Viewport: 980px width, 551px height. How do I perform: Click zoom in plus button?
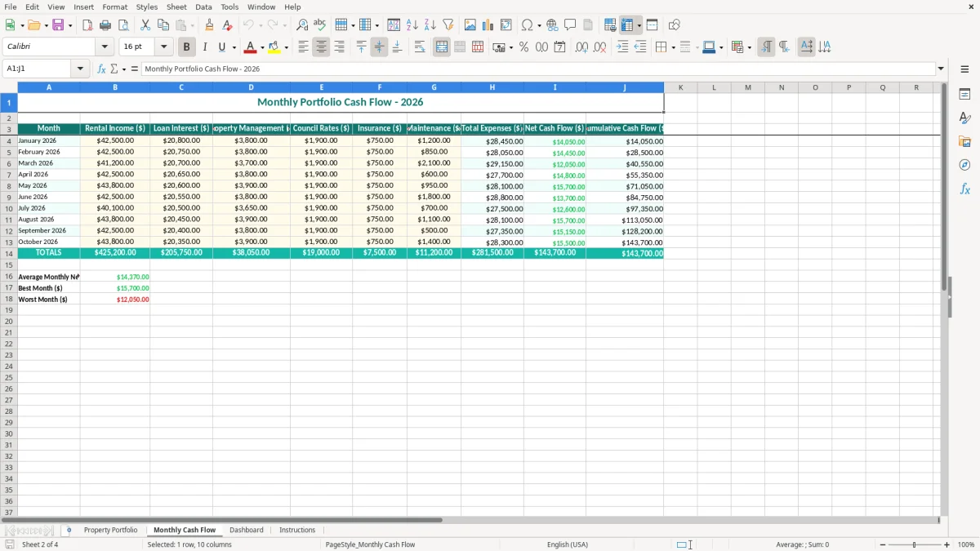pyautogui.click(x=947, y=544)
